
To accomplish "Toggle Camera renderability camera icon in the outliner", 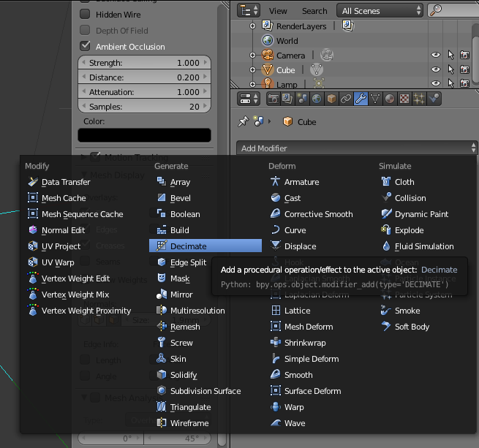I will 464,55.
